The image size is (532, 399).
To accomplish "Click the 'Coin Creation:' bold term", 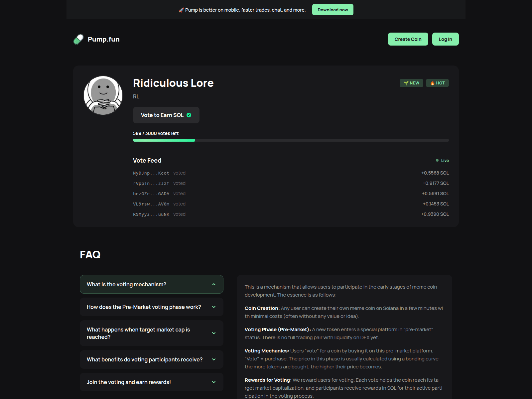I will pyautogui.click(x=262, y=308).
